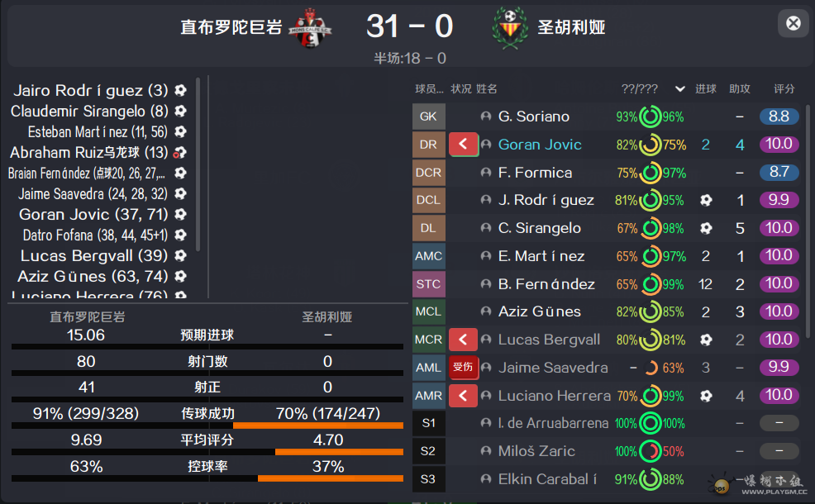
Task: Click substitution arrow beside Goran Jovic
Action: (463, 145)
